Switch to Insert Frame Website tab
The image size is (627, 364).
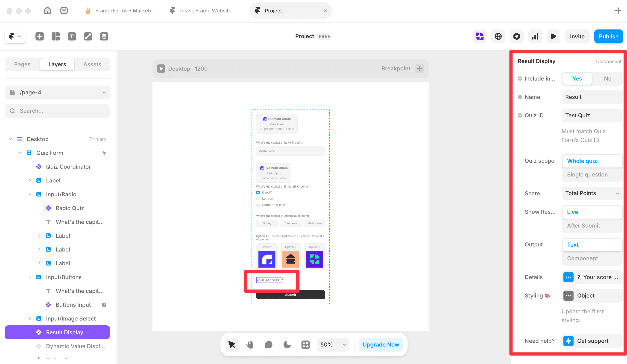[x=201, y=10]
